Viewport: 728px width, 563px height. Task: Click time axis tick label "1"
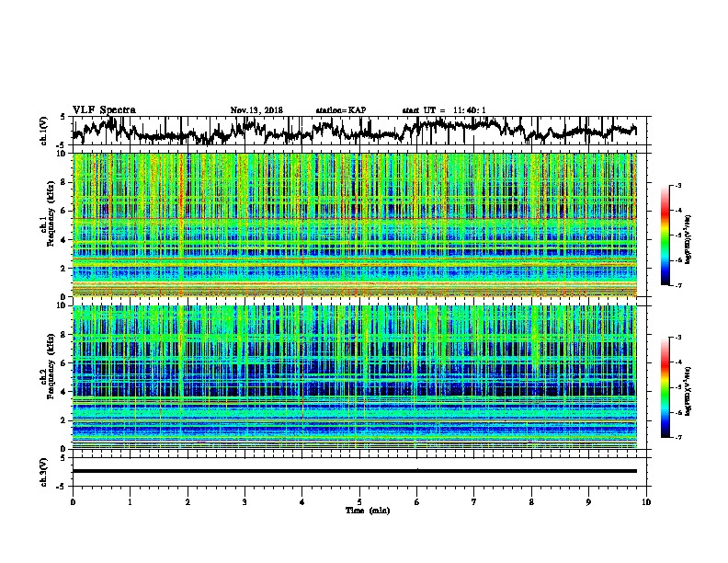(131, 502)
